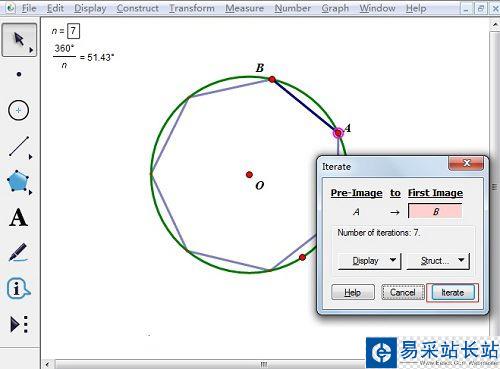Screen dimensions: 500x369
Task: Open the Custom tools icon
Action: [x=19, y=324]
